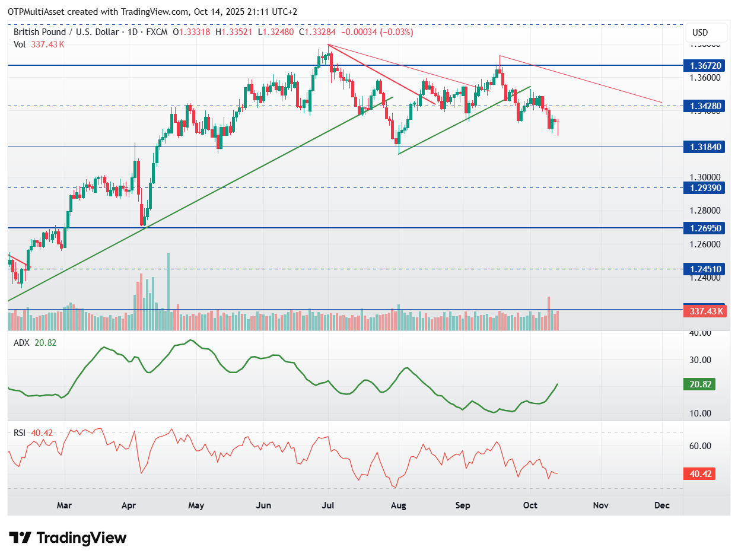This screenshot has width=738, height=560.
Task: Click the Nov label on the time axis
Action: point(601,505)
